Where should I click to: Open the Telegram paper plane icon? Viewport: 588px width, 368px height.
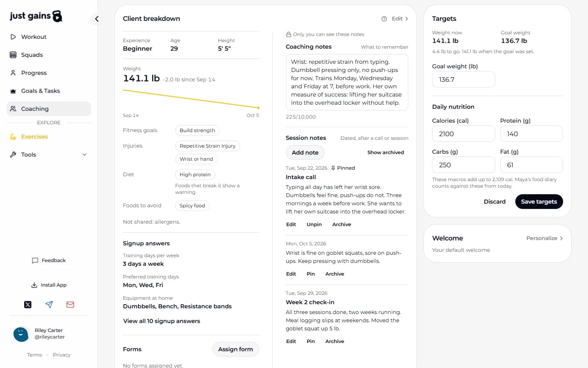(49, 305)
